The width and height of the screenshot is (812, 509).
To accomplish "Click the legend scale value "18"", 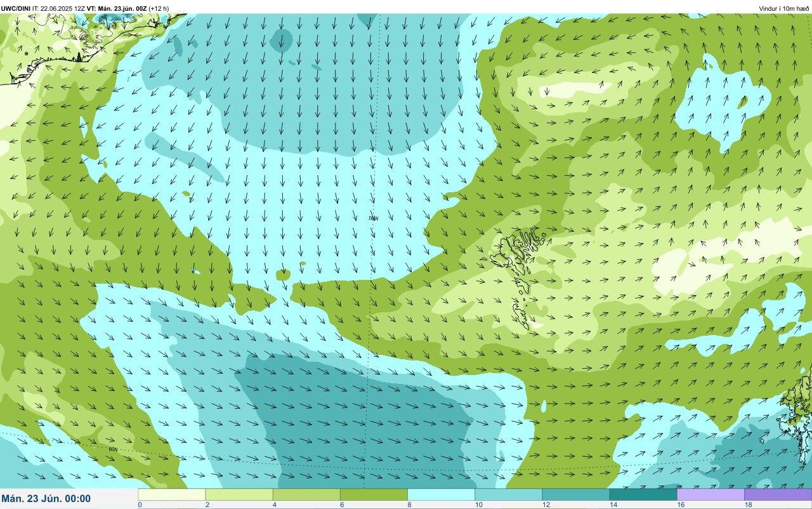I will click(747, 505).
